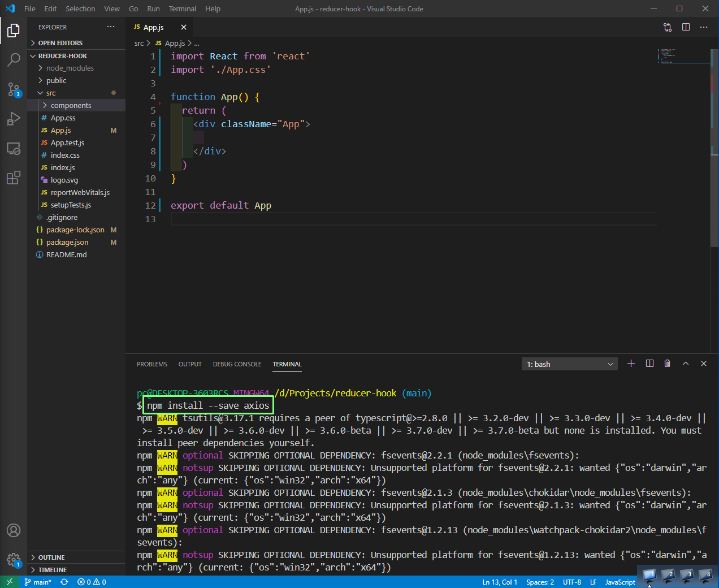Open the Extensions view icon

pos(14,178)
